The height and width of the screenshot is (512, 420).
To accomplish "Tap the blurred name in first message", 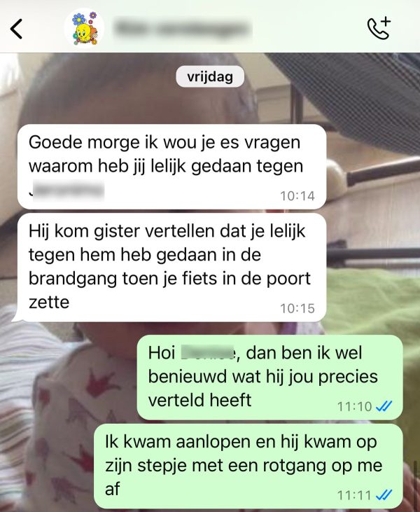I will [67, 190].
